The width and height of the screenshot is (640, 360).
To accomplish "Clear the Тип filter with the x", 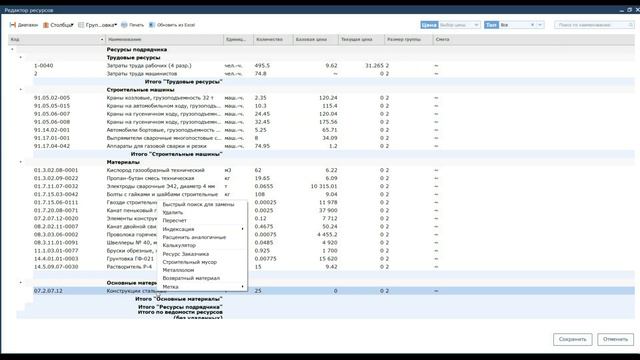I will coord(532,25).
